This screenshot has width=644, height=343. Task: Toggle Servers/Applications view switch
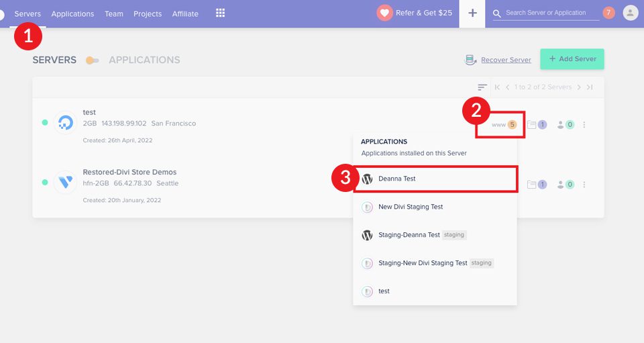coord(93,60)
